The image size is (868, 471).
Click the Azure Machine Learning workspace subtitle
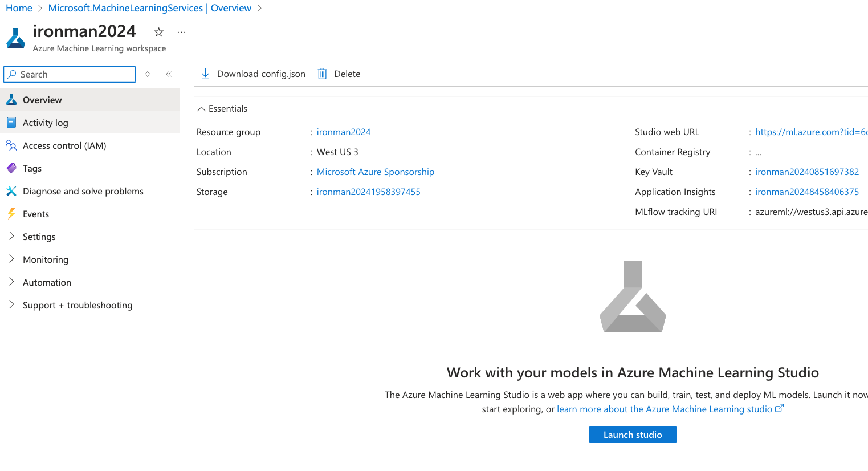pyautogui.click(x=99, y=48)
